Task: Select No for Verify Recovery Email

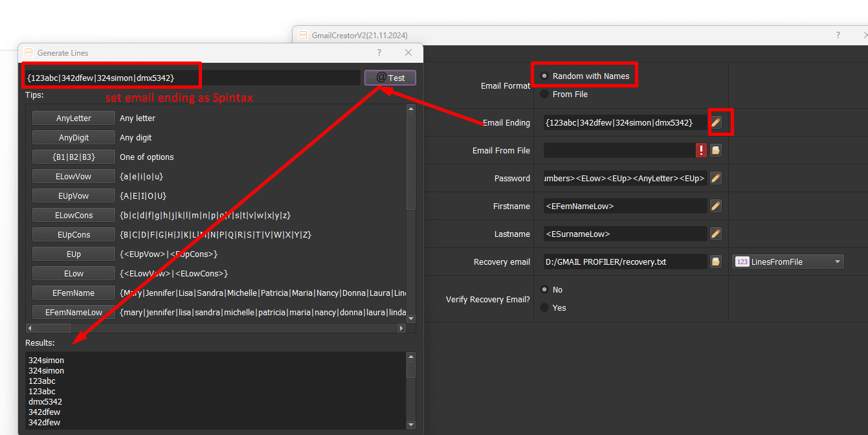Action: coord(551,289)
